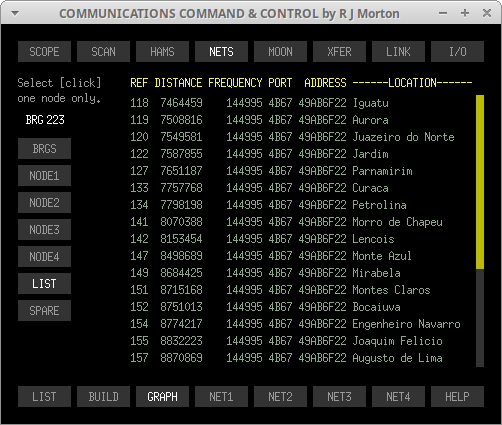
Task: Click the ADDRESS column header
Action: pyautogui.click(x=325, y=83)
